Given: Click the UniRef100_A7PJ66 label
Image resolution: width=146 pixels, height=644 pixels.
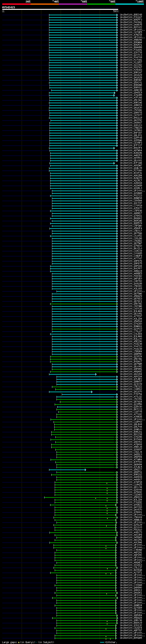Looking at the screenshot, I should click(131, 98).
